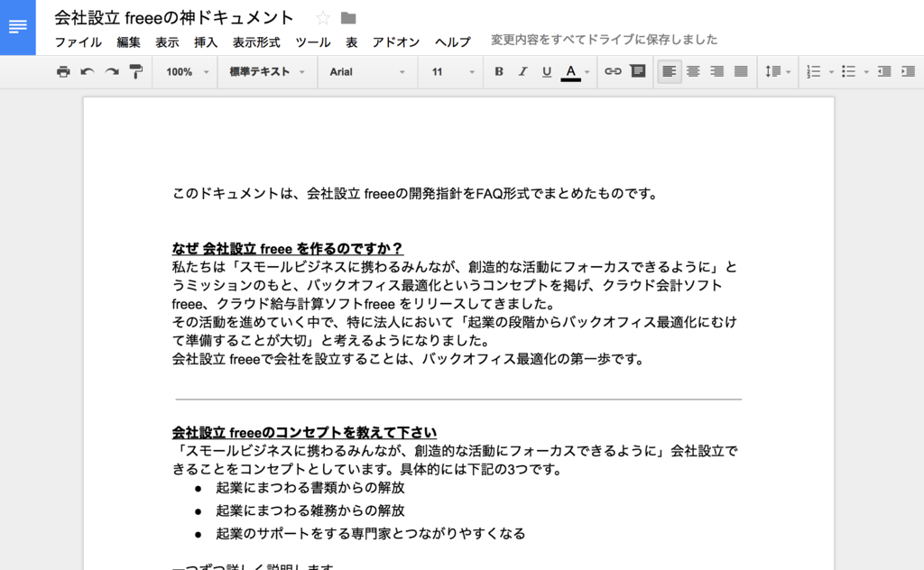Image resolution: width=924 pixels, height=570 pixels.
Task: Open the 挿入 menu
Action: [206, 42]
